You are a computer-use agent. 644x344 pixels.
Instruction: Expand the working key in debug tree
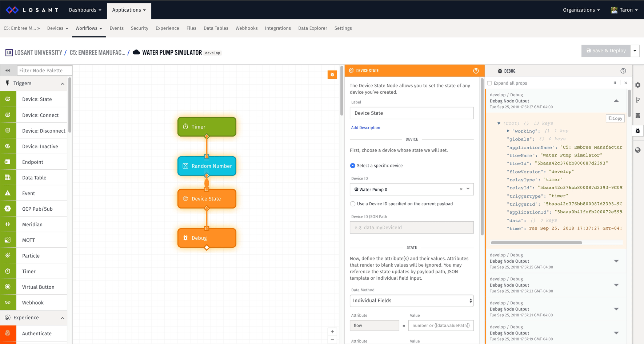click(x=508, y=131)
